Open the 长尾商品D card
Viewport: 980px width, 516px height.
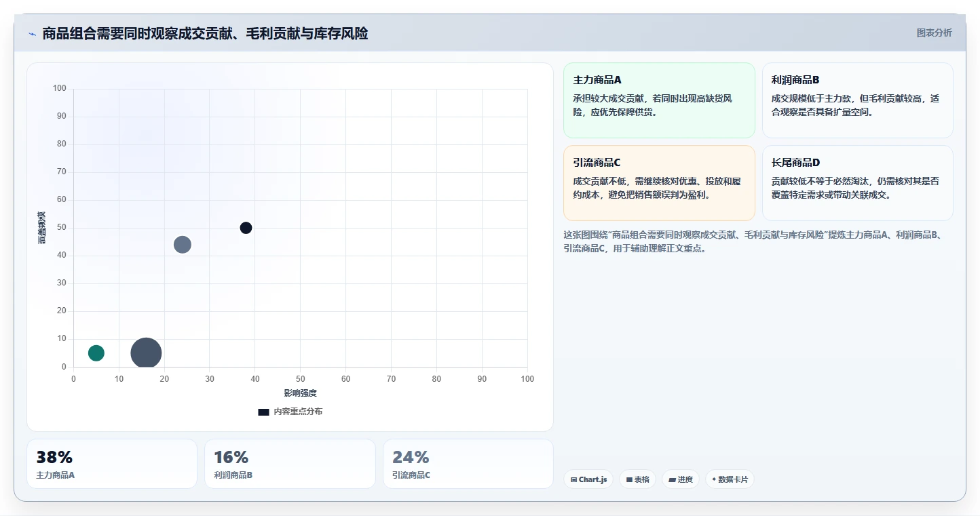[858, 183]
